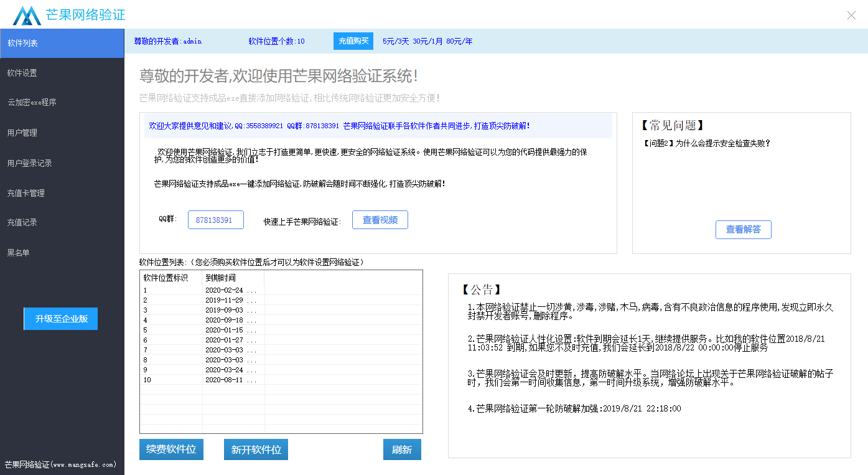This screenshot has height=475, width=868.
Task: Click the 尊敬的开发者:admin text
Action: (x=168, y=41)
